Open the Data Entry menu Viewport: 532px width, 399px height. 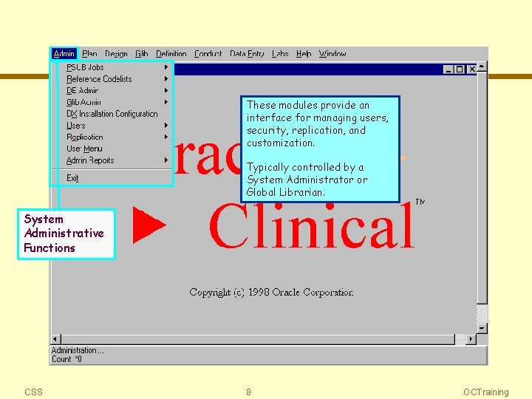pos(247,54)
